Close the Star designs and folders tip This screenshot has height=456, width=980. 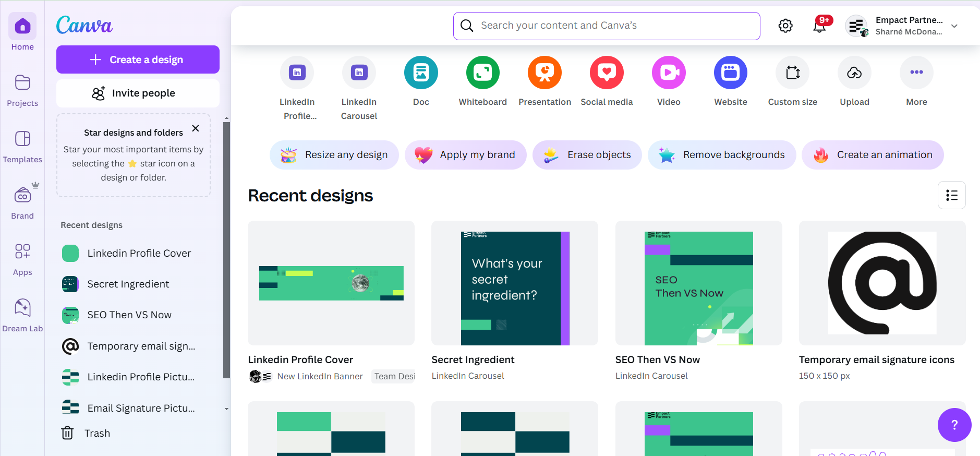(196, 128)
